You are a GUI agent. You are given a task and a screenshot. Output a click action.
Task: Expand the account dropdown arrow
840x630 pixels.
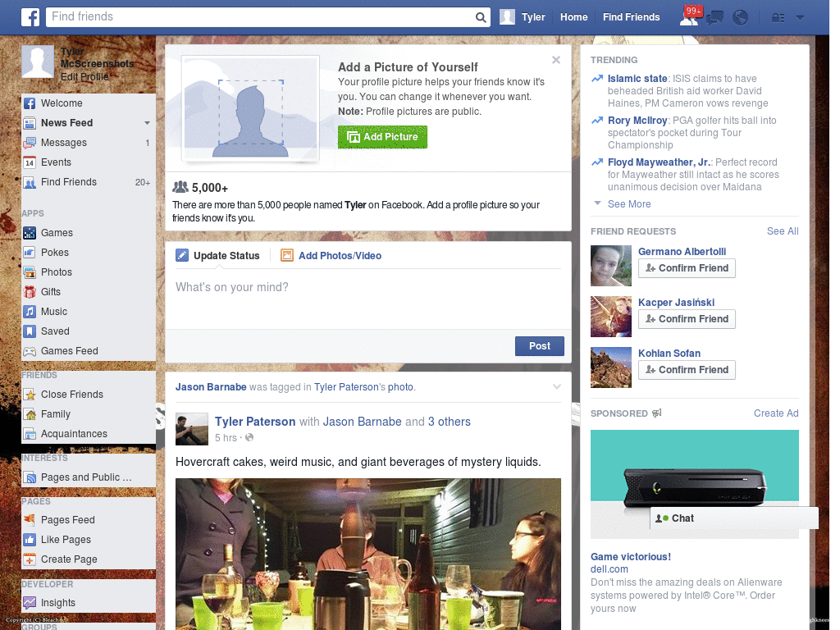(800, 18)
